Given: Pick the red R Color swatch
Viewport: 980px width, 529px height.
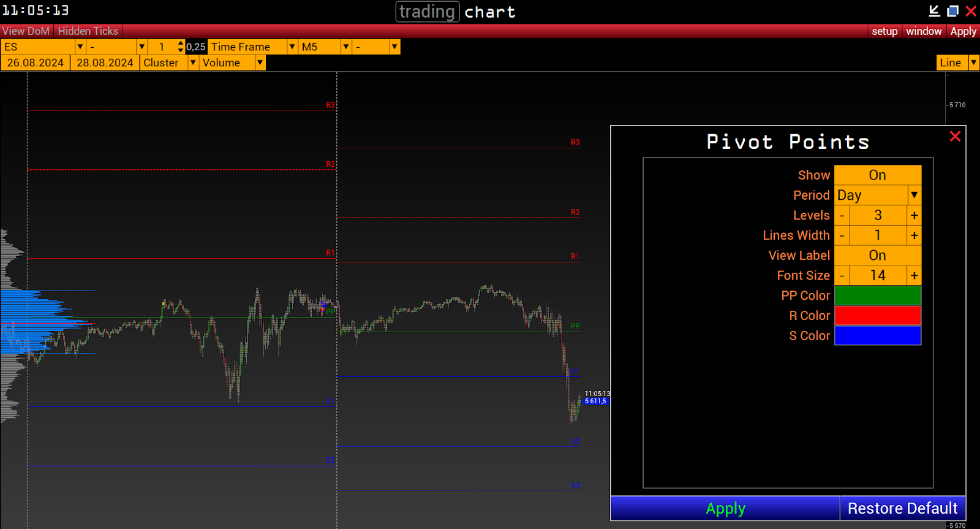Looking at the screenshot, I should (877, 316).
